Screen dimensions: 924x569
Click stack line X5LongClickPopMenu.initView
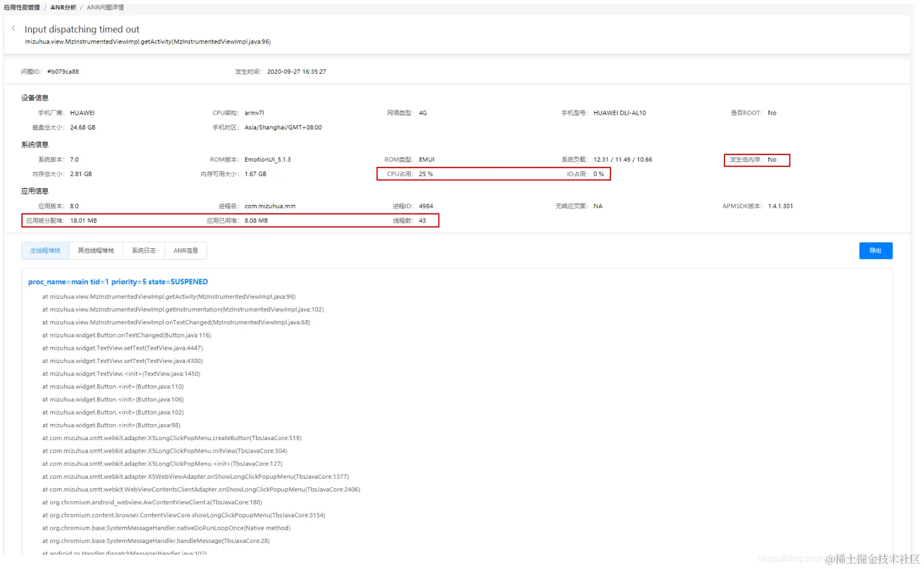(164, 451)
